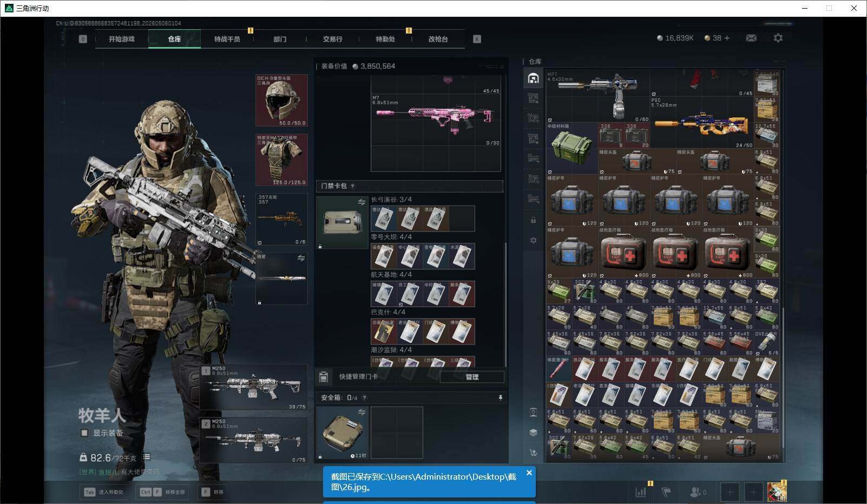
Task: Click the MP7 submachine gun in warehouse
Action: coord(598,96)
